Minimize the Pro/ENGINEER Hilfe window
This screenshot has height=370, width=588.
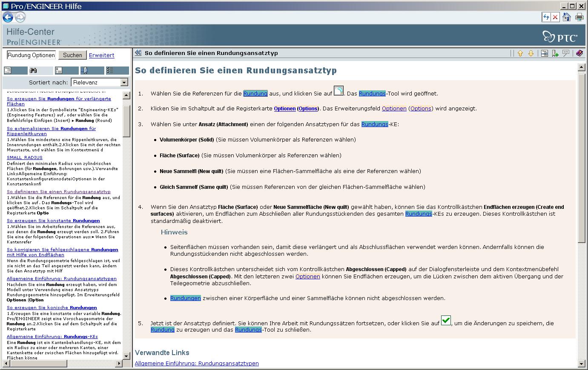pyautogui.click(x=564, y=6)
